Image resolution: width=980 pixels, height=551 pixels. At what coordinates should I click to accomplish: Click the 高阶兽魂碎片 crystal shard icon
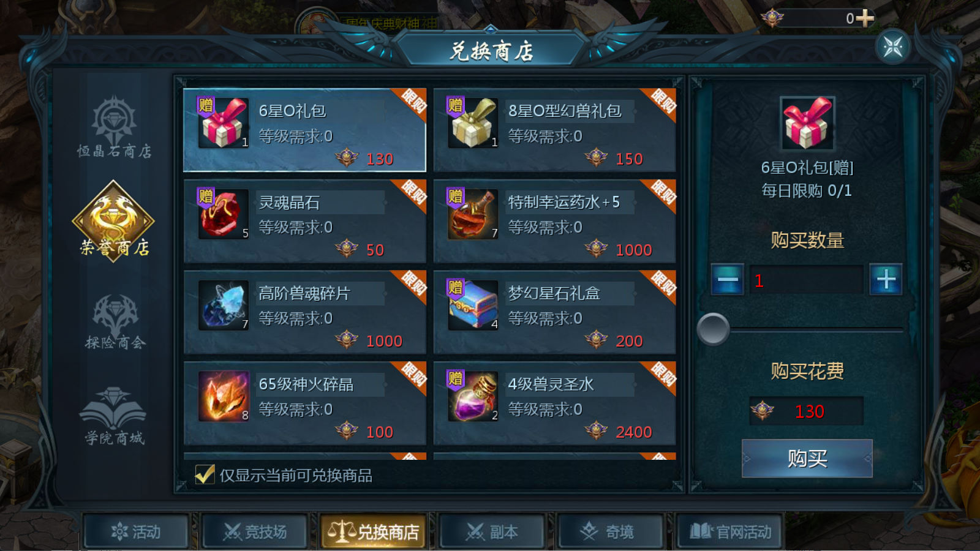coord(224,305)
